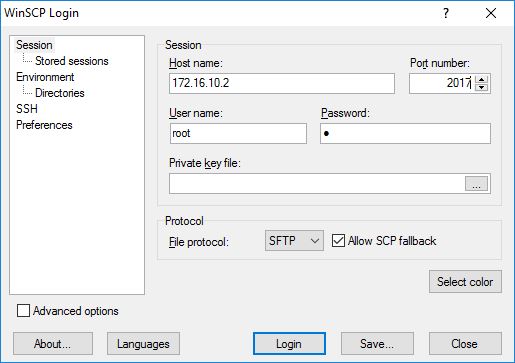
Task: Click the Password field
Action: 405,133
